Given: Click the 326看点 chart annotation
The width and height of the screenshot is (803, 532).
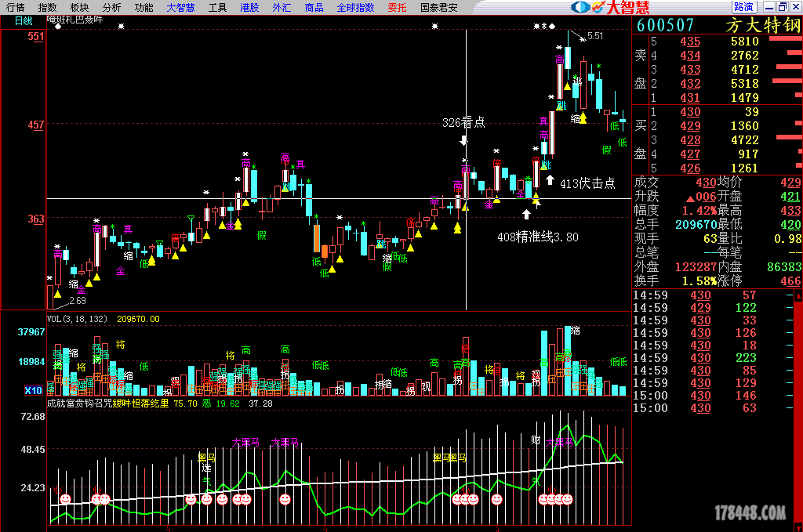Looking at the screenshot, I should 463,122.
